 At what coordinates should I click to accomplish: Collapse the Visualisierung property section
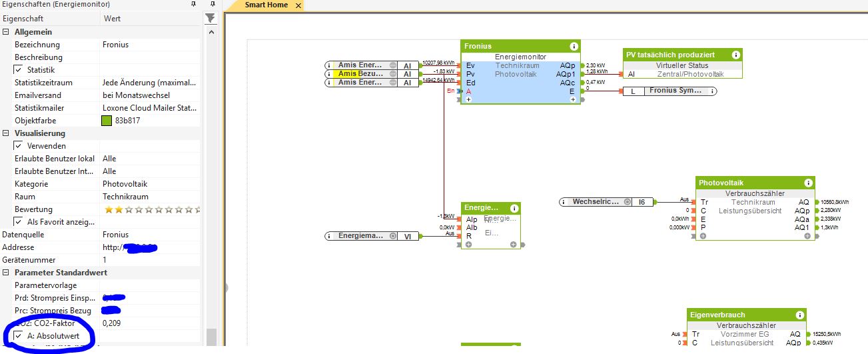pyautogui.click(x=6, y=133)
